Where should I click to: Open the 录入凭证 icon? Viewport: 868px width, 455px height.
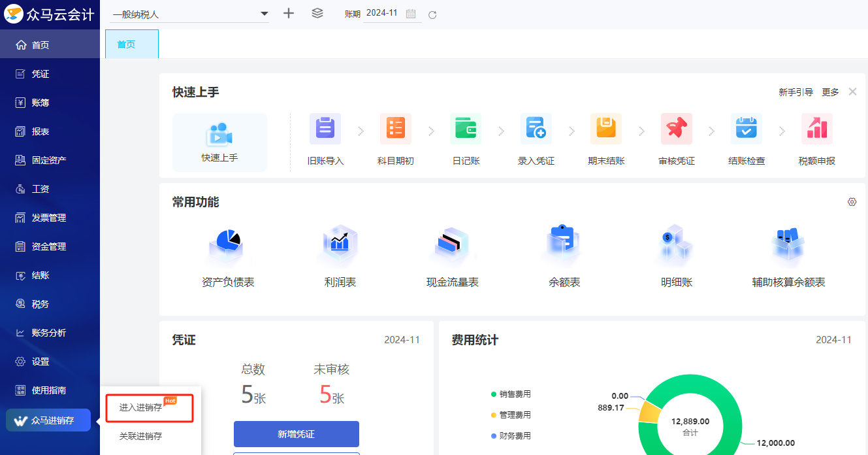click(536, 129)
